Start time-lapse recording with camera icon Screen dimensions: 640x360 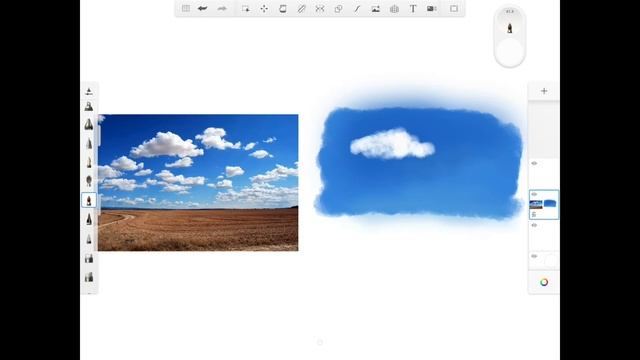[432, 9]
